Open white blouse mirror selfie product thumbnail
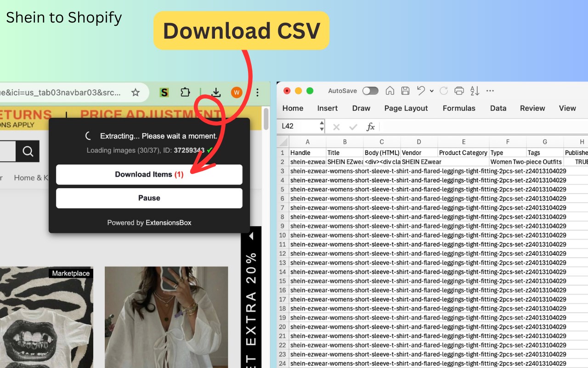The image size is (588, 368). (x=166, y=317)
